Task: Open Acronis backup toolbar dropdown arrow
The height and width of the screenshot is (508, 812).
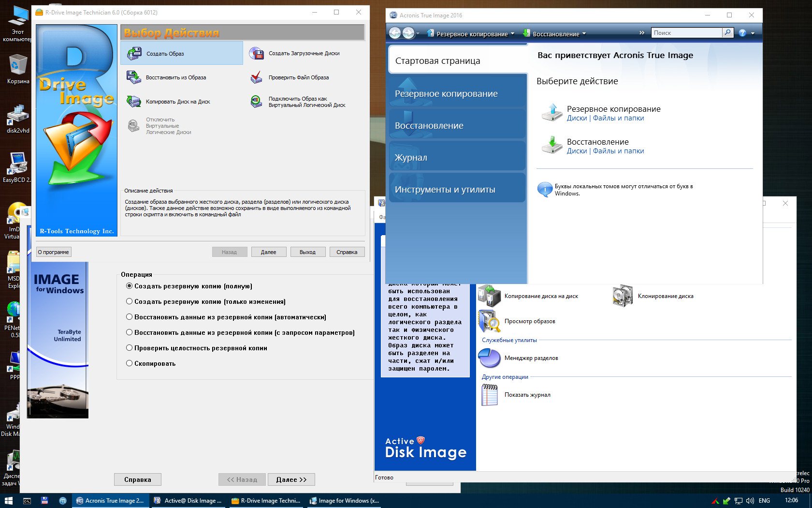Action: [512, 34]
